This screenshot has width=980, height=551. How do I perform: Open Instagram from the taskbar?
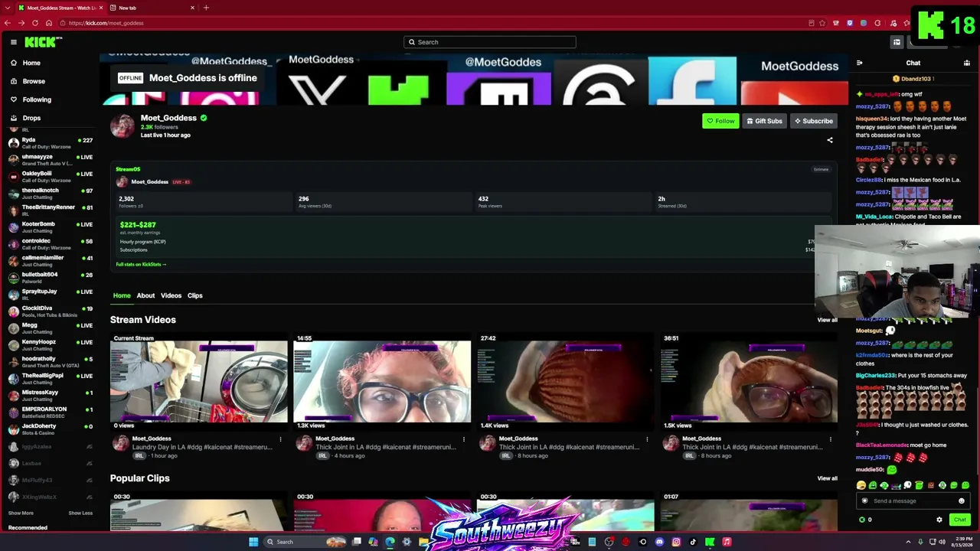pyautogui.click(x=676, y=542)
